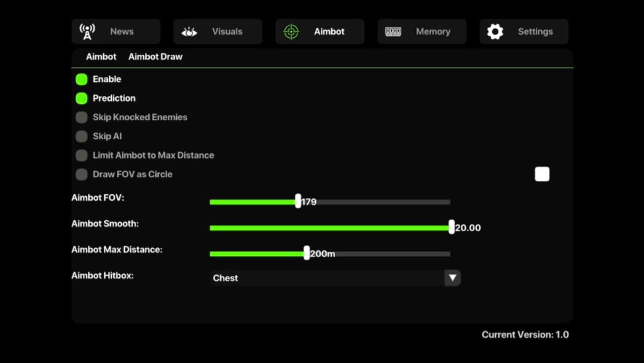Click the Visuals eye icon

[189, 31]
